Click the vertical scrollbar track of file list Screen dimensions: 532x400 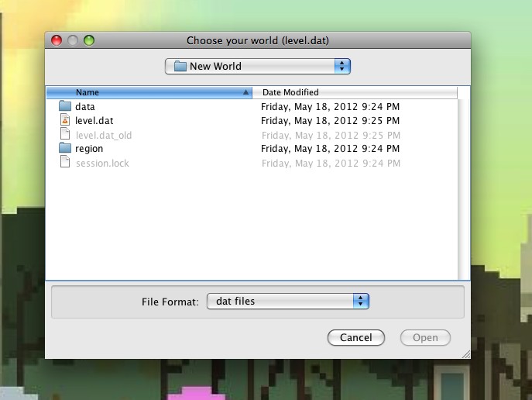pyautogui.click(x=464, y=194)
